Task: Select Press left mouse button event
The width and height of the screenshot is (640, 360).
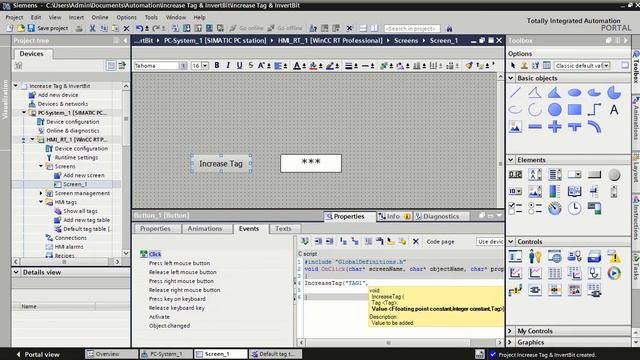Action: pyautogui.click(x=179, y=263)
